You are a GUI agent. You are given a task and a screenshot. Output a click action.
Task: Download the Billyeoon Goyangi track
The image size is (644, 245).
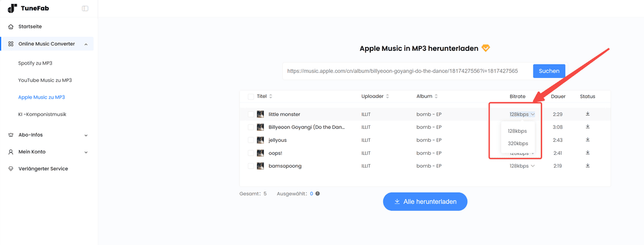pyautogui.click(x=587, y=126)
